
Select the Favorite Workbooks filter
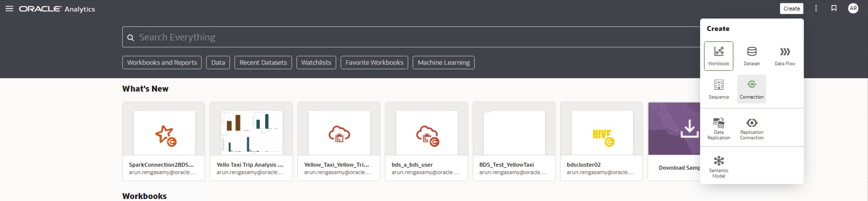(374, 63)
